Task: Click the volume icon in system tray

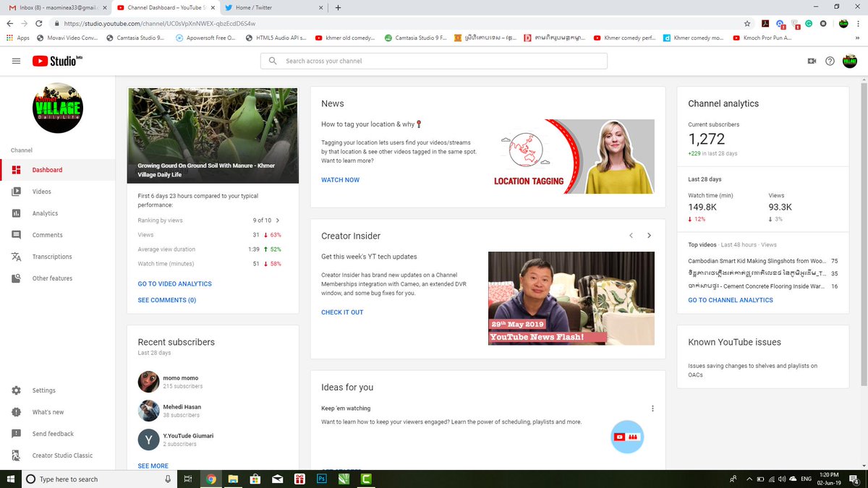Action: [782, 479]
